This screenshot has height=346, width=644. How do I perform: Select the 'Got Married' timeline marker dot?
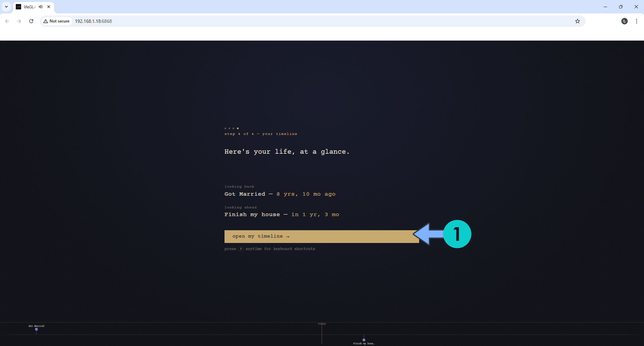pos(36,329)
